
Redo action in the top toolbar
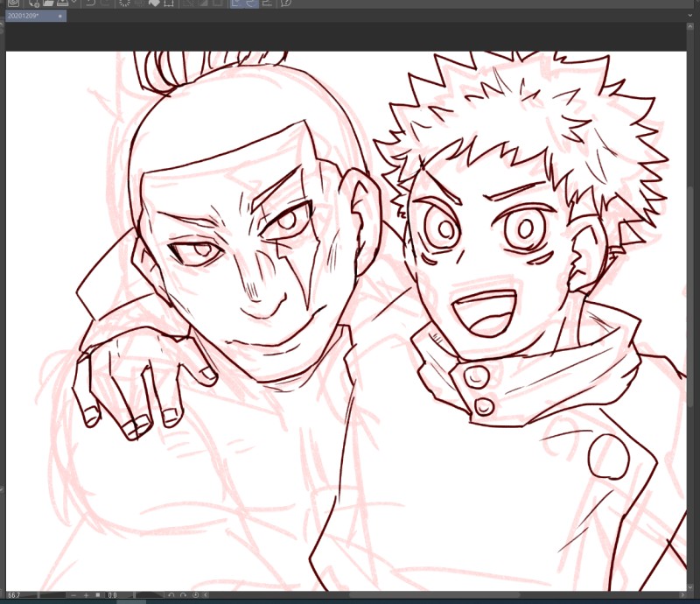[x=106, y=3]
